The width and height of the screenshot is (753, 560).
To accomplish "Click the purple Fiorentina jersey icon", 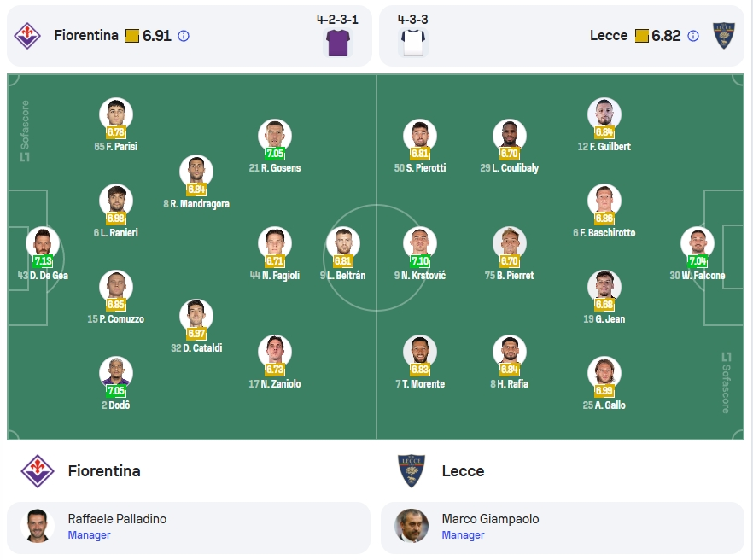I will [x=339, y=43].
